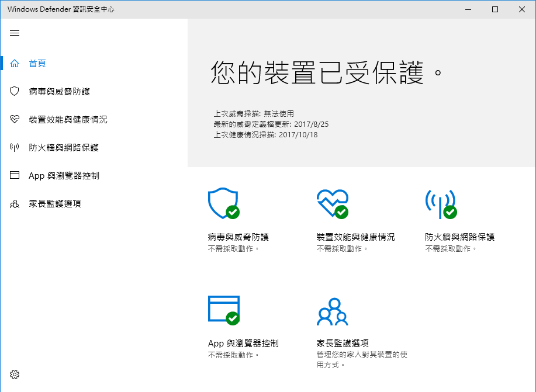The height and width of the screenshot is (392, 536).
Task: Click the 管理您的家人對其裝置的使用方式 description
Action: point(362,359)
